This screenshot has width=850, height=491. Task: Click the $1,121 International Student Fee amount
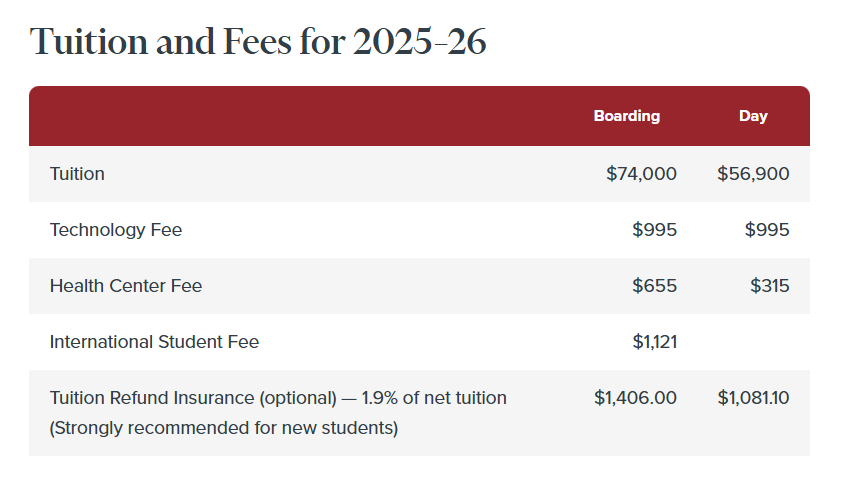pyautogui.click(x=654, y=342)
